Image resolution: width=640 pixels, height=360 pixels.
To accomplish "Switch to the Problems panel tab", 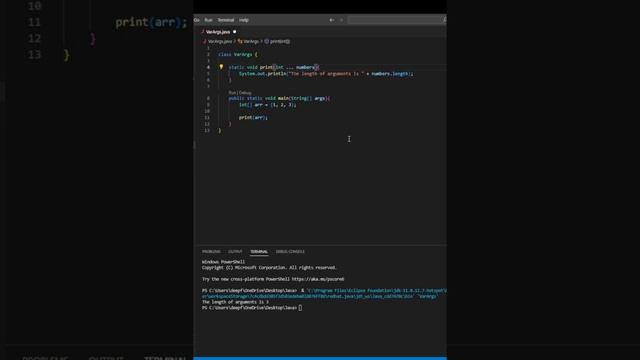I will (x=211, y=251).
